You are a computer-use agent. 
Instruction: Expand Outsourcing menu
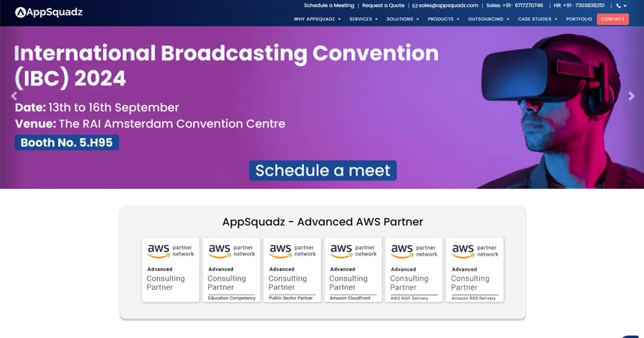(x=489, y=19)
